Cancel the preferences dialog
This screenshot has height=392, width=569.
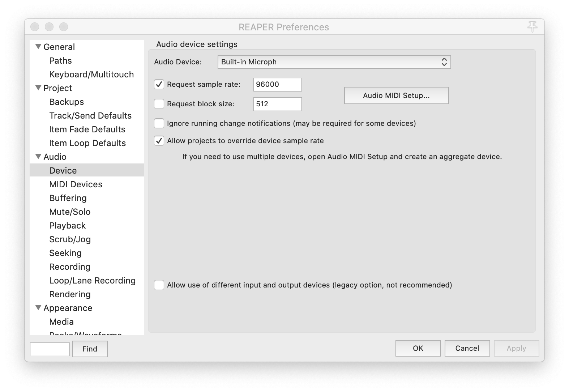pos(467,348)
